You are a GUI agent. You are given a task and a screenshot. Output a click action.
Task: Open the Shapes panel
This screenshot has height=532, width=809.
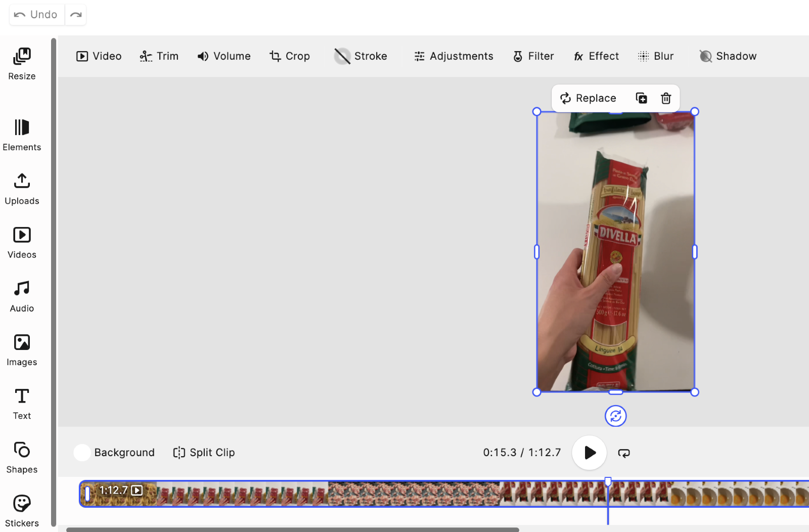[22, 458]
